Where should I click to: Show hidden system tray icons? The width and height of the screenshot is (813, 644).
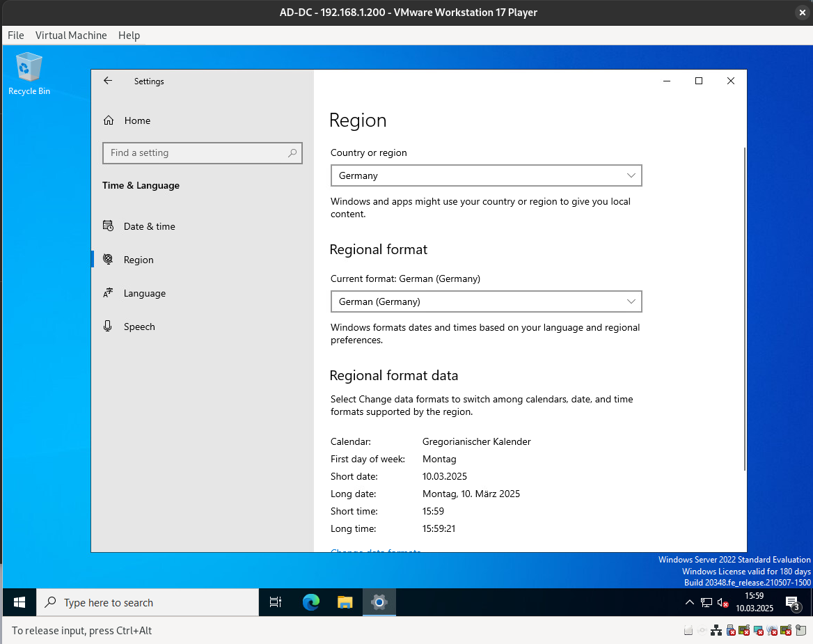(x=689, y=602)
